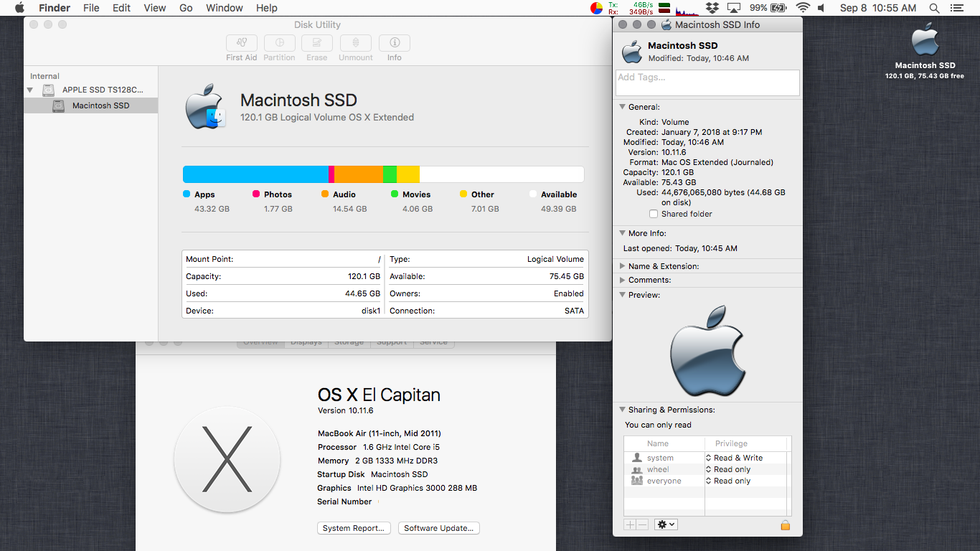
Task: Change system privilege Read & Write dropdown
Action: 734,458
